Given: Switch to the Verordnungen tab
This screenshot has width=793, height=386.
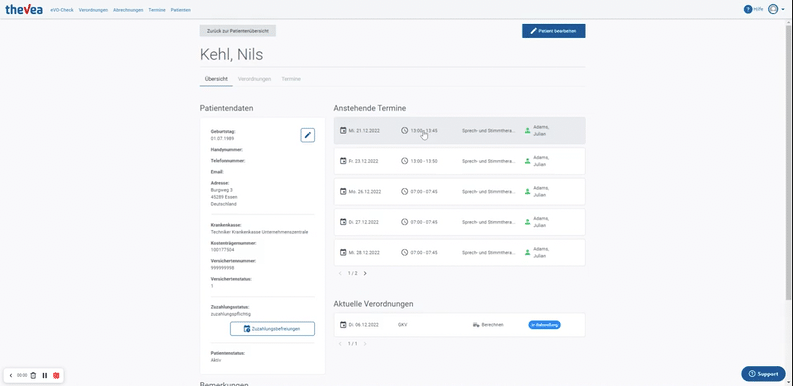Looking at the screenshot, I should coord(254,79).
